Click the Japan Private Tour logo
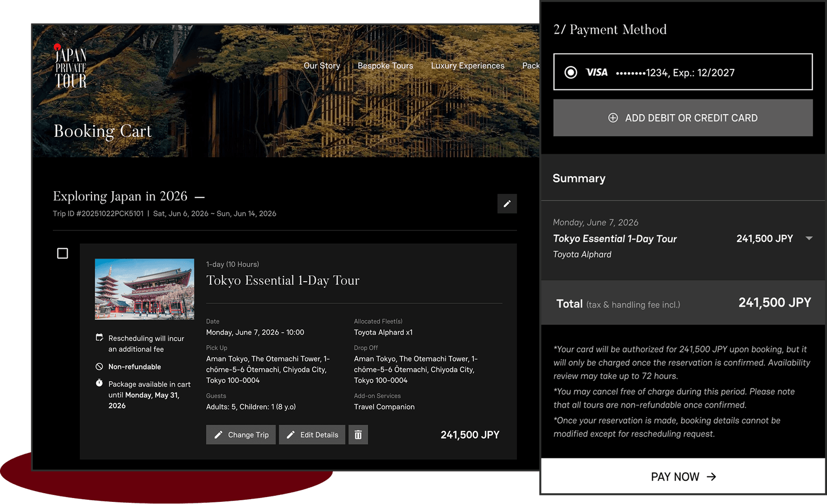The image size is (827, 504). click(71, 67)
